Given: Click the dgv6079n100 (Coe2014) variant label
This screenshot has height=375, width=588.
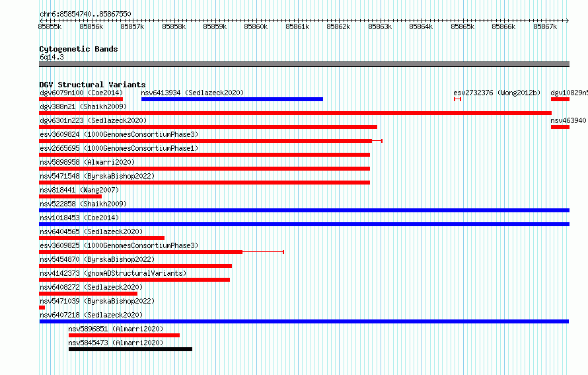Looking at the screenshot, I should (81, 93).
